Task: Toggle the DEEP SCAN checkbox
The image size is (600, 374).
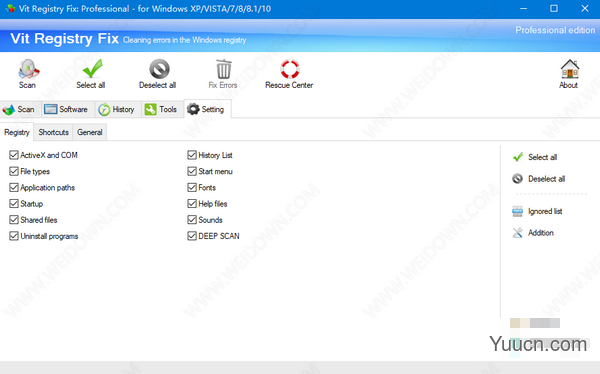Action: click(192, 236)
